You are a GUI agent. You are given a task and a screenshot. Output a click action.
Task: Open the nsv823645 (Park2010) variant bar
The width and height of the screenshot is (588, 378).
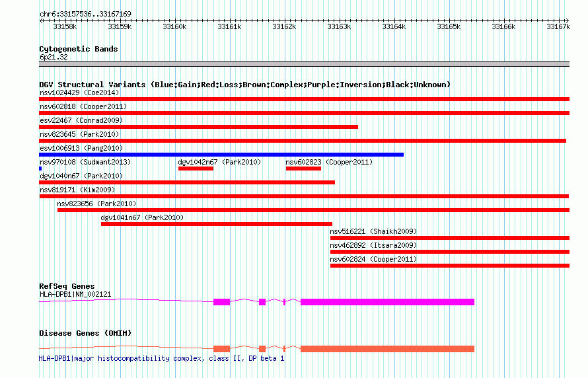click(x=303, y=141)
